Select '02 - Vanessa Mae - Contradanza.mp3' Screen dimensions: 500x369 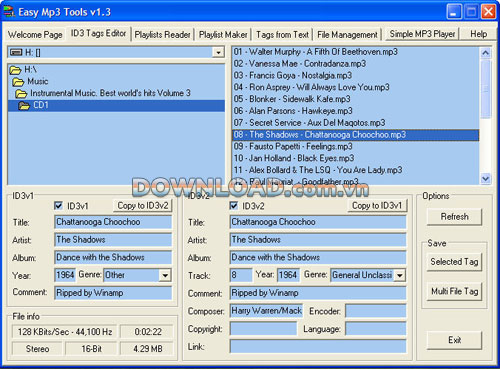point(356,64)
